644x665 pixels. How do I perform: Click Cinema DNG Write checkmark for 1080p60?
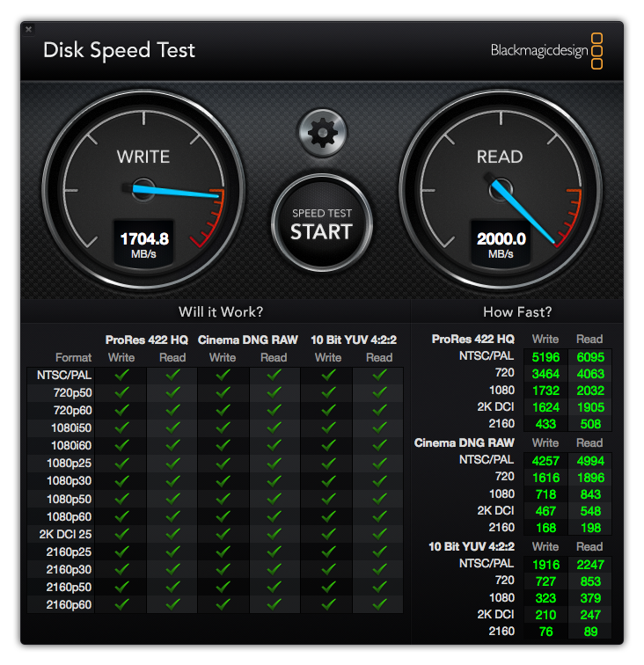coord(223,516)
